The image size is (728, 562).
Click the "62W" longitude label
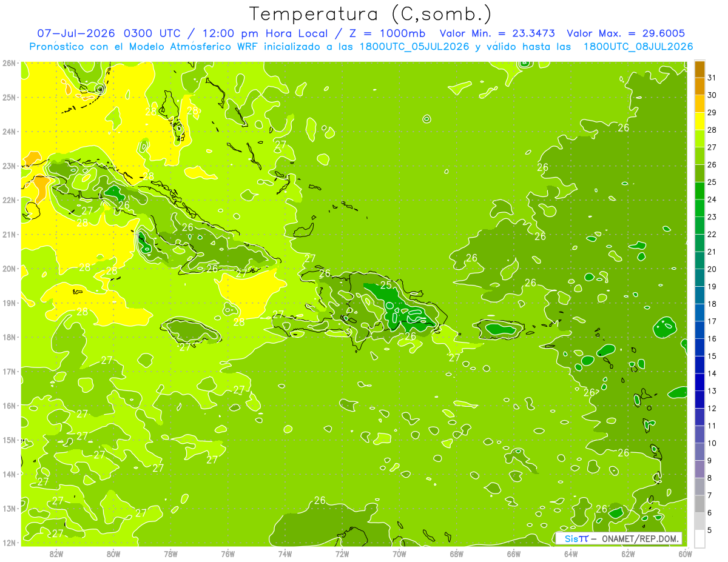click(628, 554)
